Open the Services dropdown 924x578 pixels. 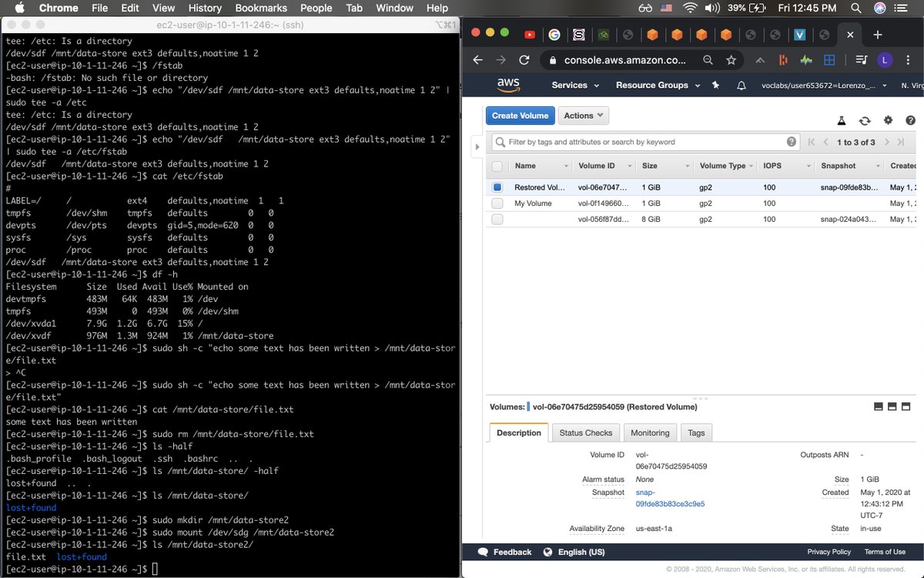tap(575, 85)
